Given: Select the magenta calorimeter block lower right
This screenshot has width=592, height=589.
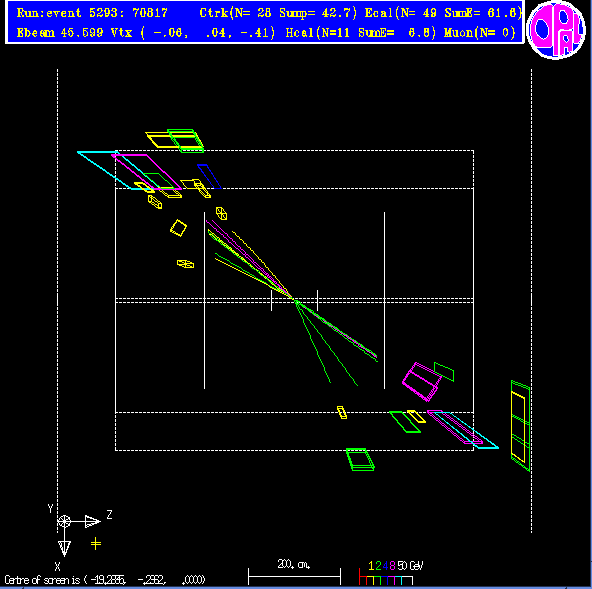Looking at the screenshot, I should click(422, 382).
